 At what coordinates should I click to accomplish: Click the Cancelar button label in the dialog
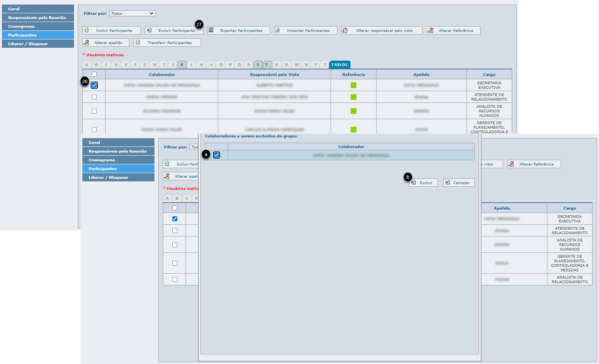[461, 183]
